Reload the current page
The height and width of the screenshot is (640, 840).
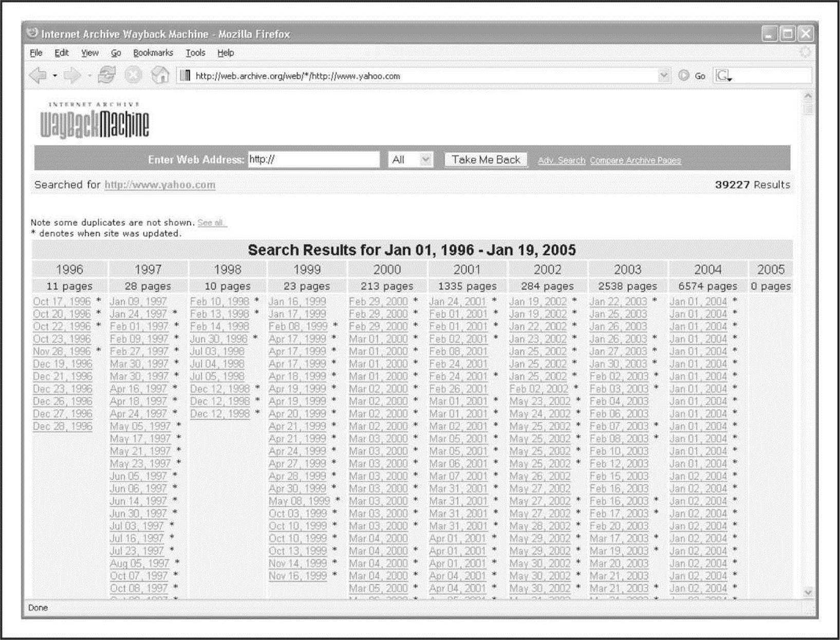tap(106, 76)
